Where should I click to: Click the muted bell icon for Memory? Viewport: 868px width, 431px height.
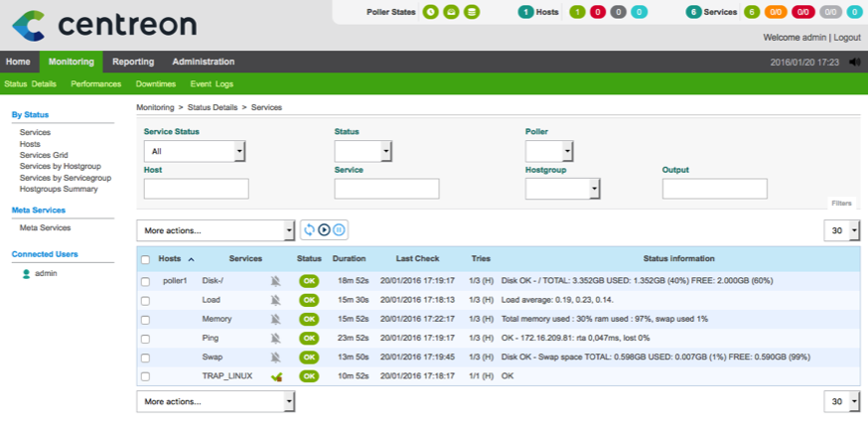pos(276,319)
